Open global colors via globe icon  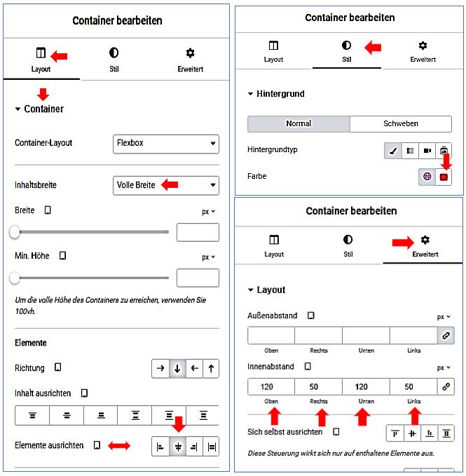(427, 177)
